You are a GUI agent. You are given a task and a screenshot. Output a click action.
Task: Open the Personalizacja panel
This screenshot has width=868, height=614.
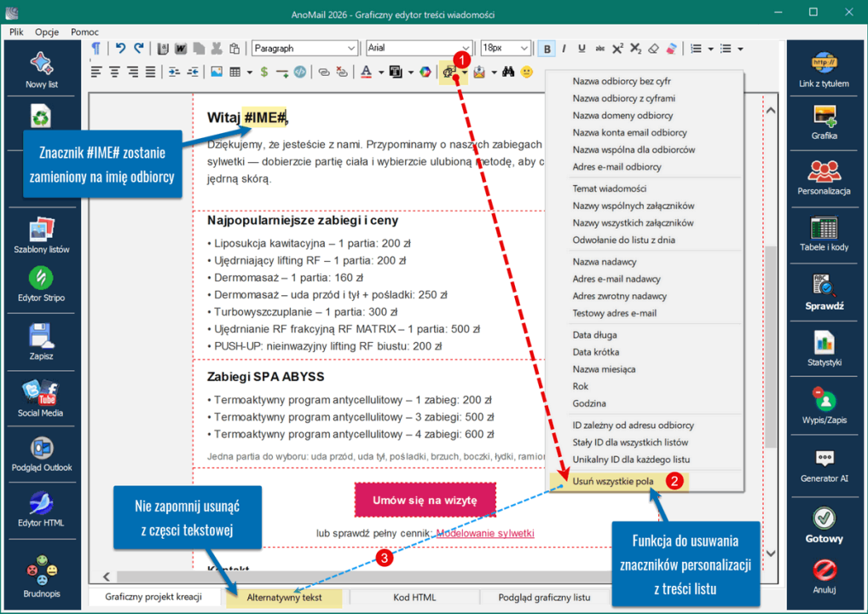point(824,177)
